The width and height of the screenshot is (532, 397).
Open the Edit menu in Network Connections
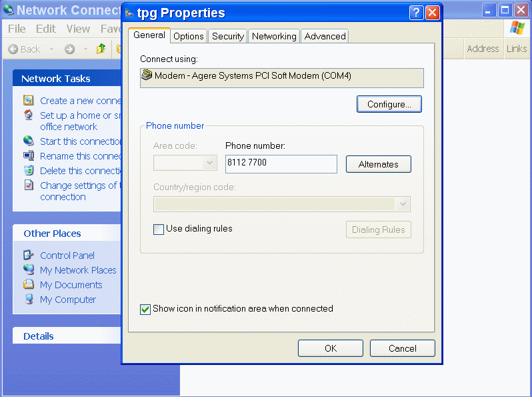(x=46, y=29)
